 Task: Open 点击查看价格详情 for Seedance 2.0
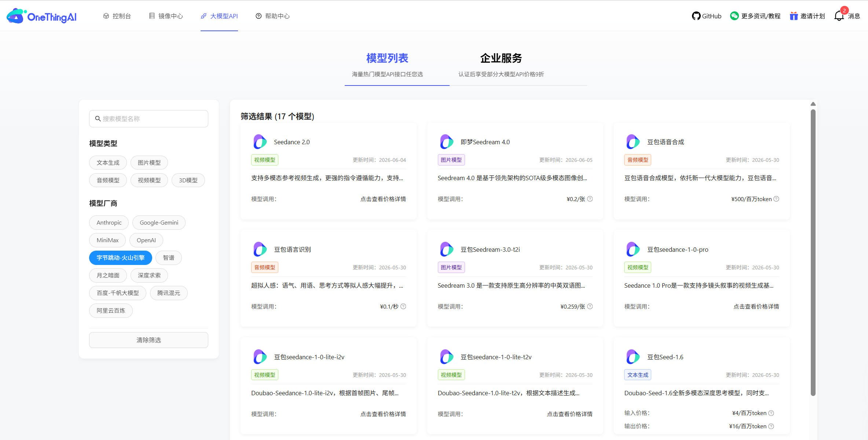(x=383, y=199)
